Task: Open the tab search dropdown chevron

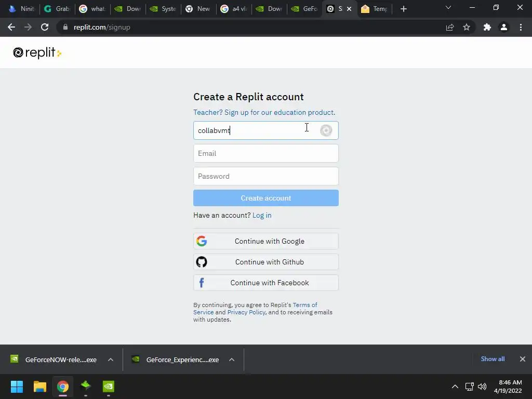Action: [x=448, y=7]
